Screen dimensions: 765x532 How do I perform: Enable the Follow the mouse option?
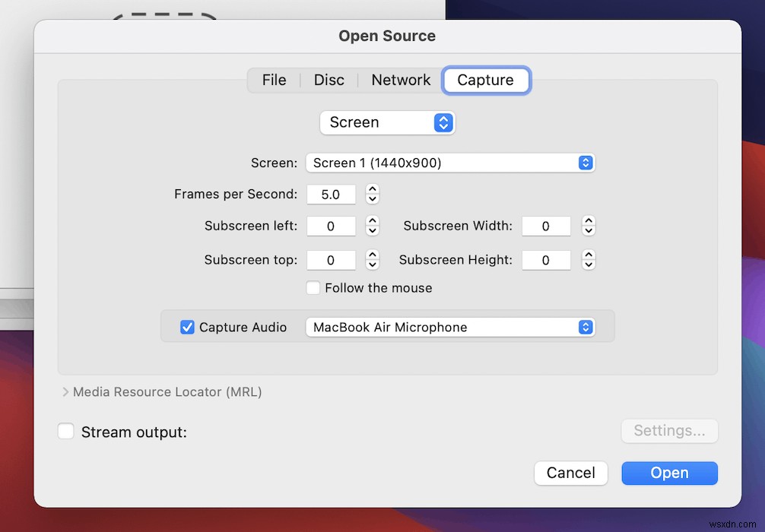[313, 288]
